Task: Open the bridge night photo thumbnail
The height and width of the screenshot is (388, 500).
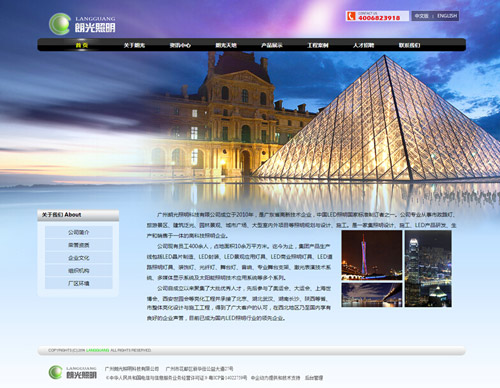Action: click(x=372, y=295)
